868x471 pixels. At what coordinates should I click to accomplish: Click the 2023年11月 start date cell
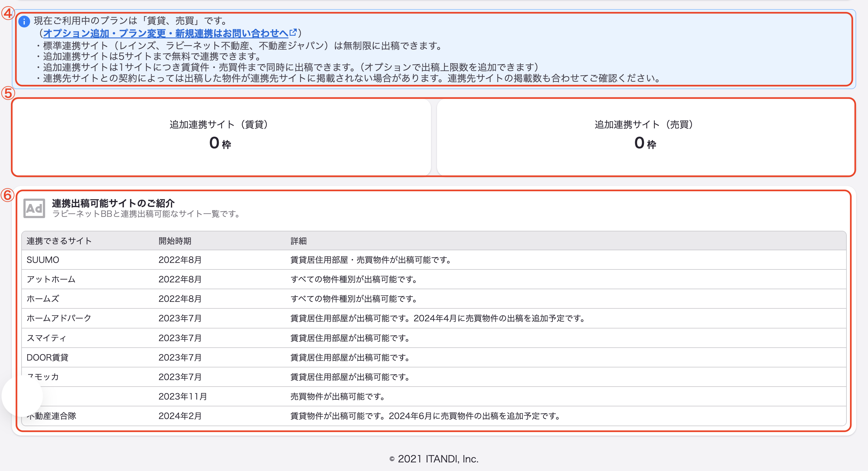(x=183, y=397)
